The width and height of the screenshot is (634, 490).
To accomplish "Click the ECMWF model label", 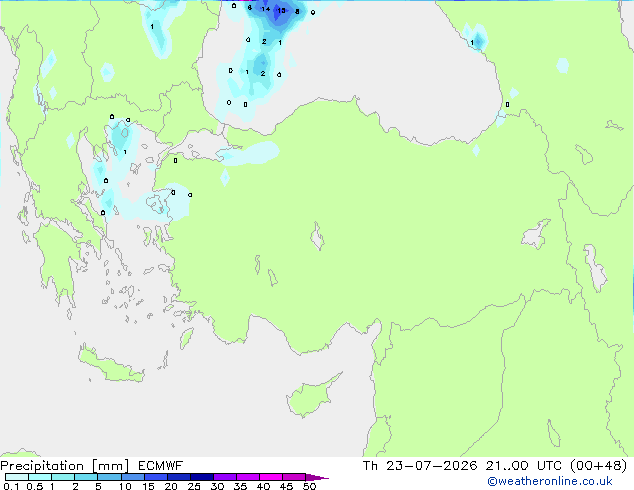I will (161, 466).
